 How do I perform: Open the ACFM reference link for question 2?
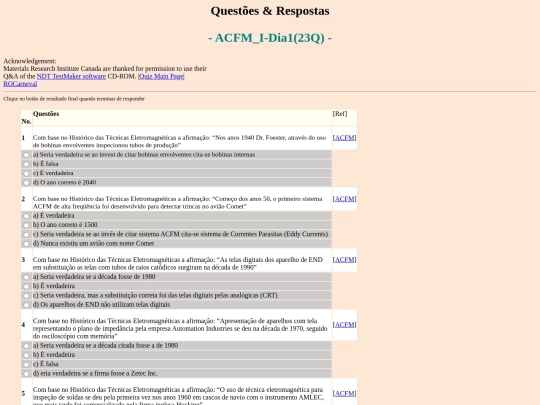344,199
